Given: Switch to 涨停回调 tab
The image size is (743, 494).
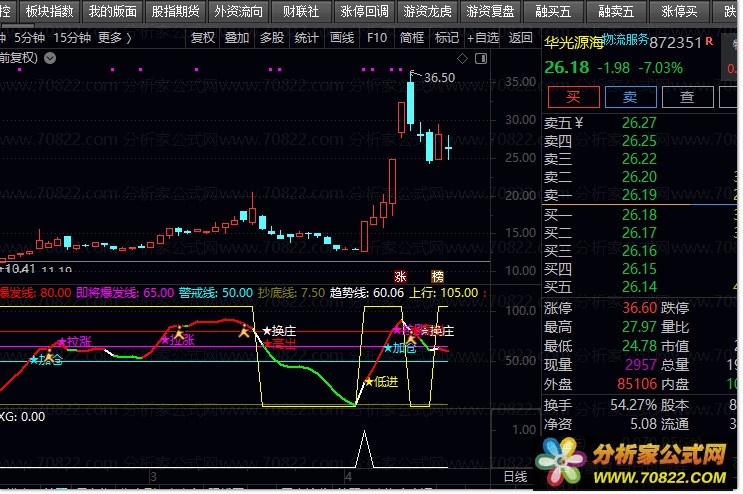Looking at the screenshot, I should [364, 11].
